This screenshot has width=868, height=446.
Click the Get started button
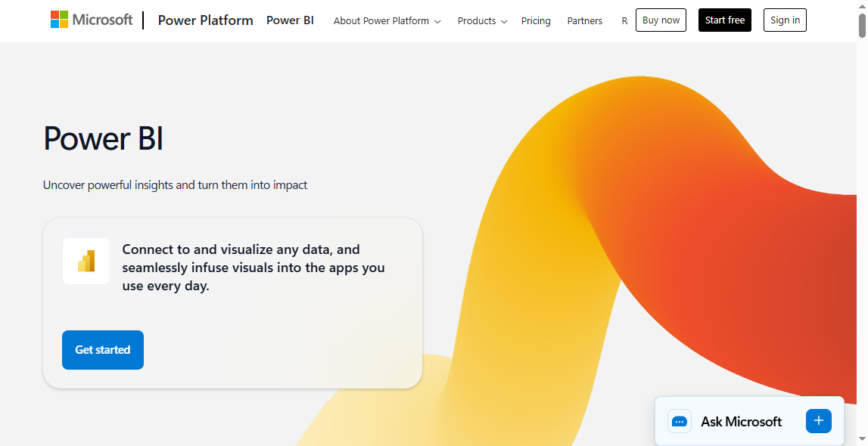coord(103,350)
